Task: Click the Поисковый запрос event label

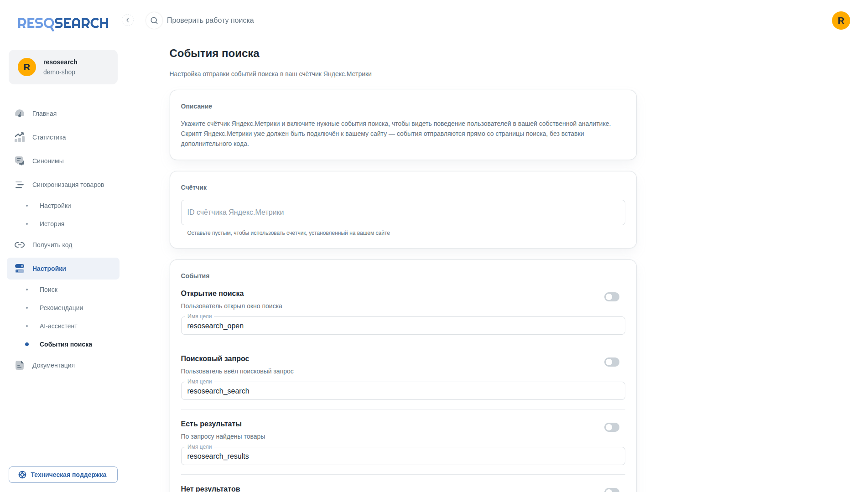Action: [x=215, y=359]
